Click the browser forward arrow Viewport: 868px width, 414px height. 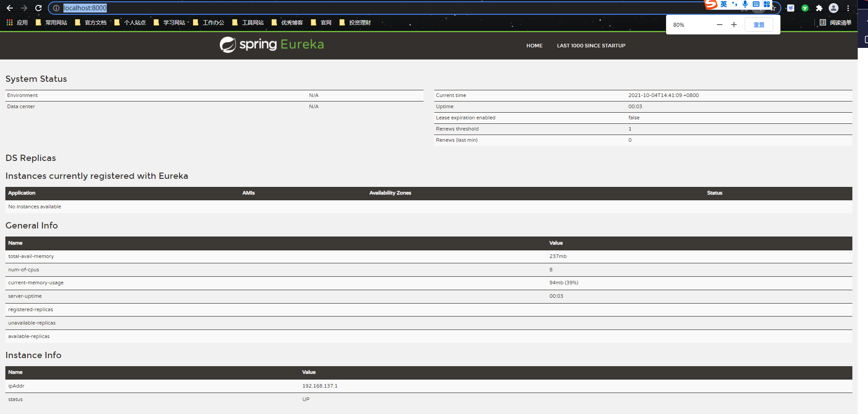tap(24, 8)
